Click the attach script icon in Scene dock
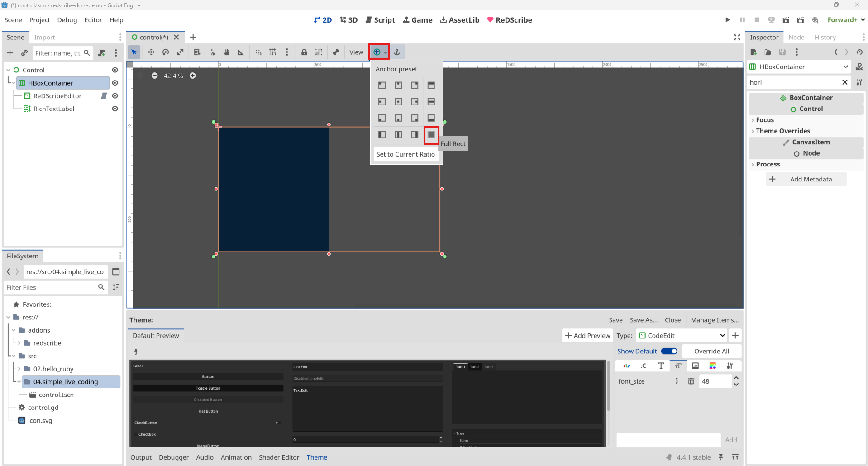 coord(102,53)
